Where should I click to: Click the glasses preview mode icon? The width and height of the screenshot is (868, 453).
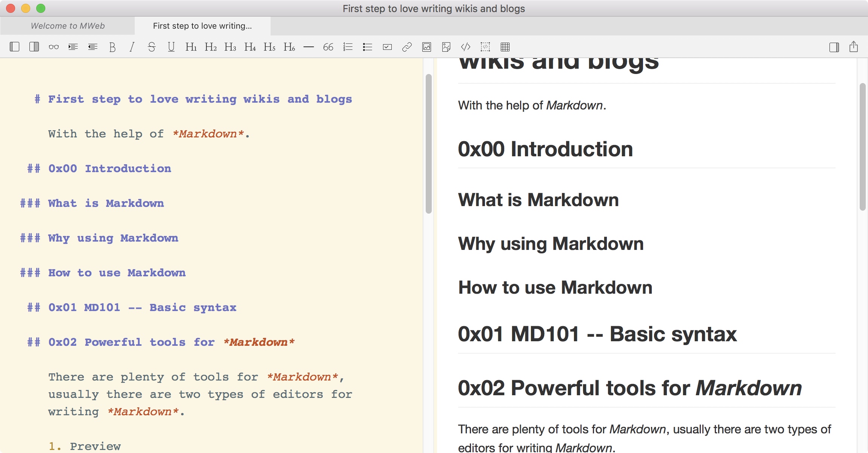[x=54, y=47]
